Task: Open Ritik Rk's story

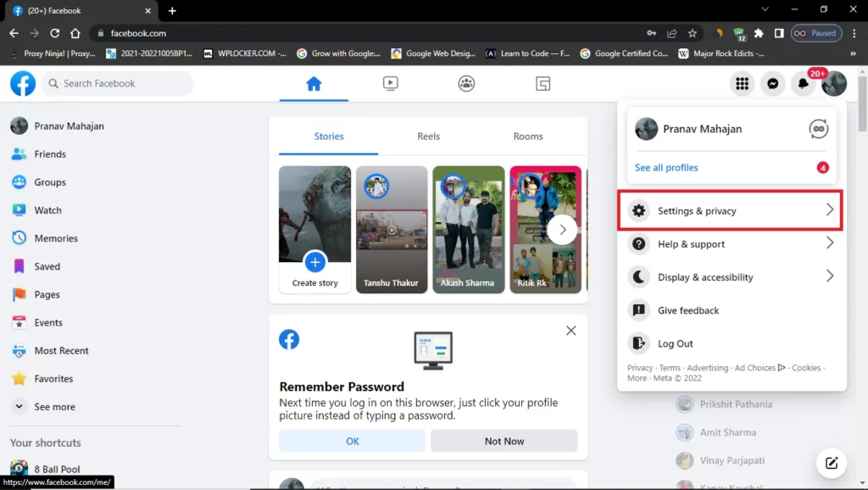Action: 545,230
